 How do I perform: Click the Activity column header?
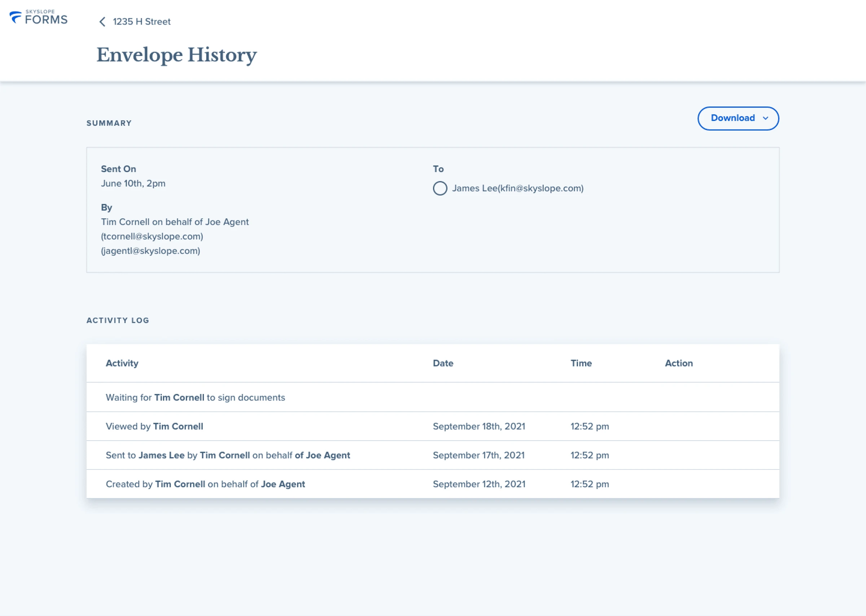click(x=122, y=363)
